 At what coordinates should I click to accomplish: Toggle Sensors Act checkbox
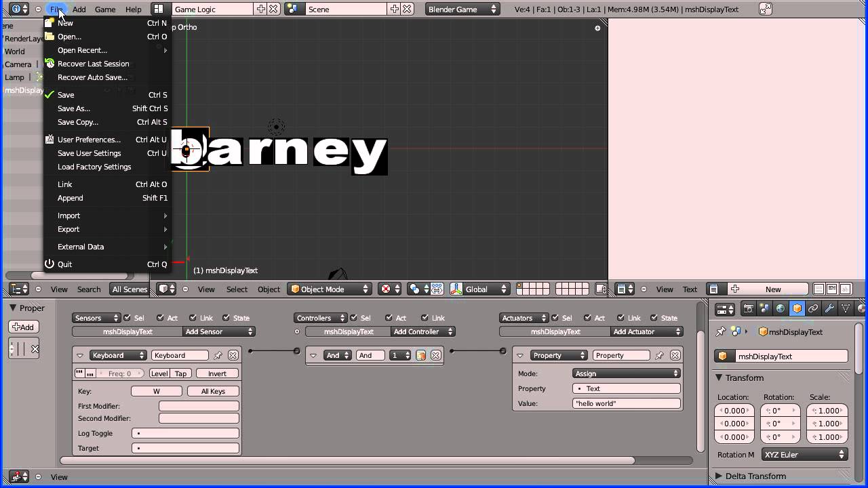tap(160, 317)
